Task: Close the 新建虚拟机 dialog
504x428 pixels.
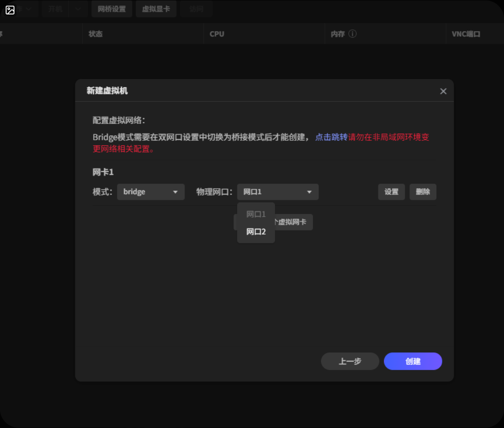Action: click(x=443, y=91)
